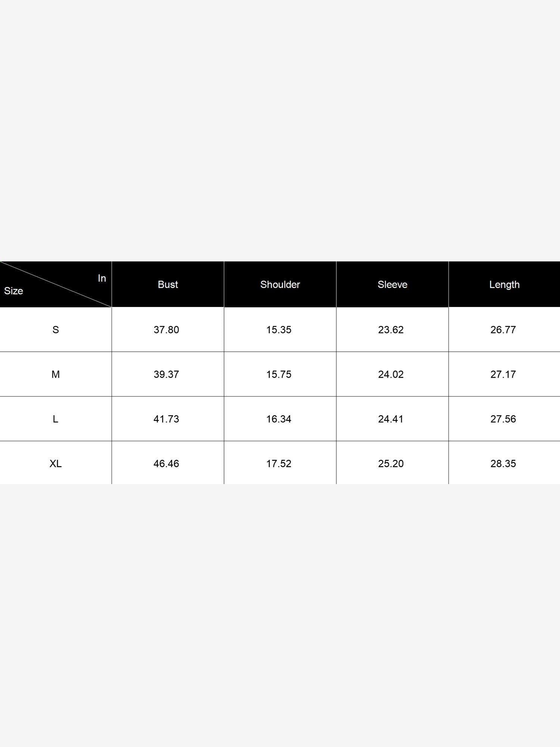Click shoulder value 16.34 in L row
560x747 pixels.
[279, 419]
